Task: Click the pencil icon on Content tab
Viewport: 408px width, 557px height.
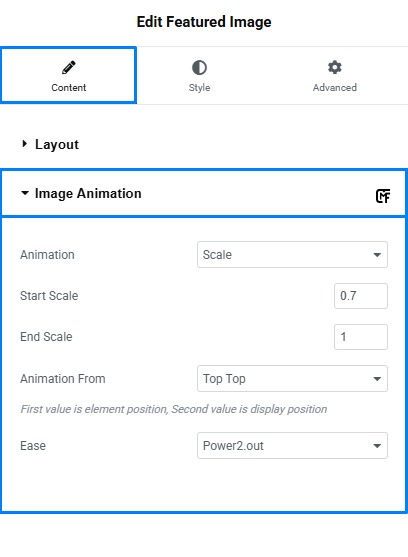Action: click(69, 67)
